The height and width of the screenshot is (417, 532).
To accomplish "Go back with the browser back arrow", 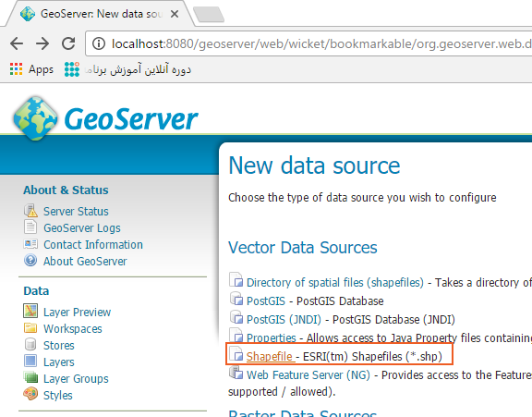I will point(17,43).
